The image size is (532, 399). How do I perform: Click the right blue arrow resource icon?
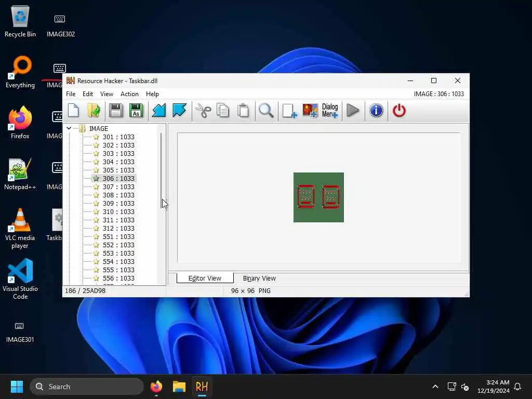click(179, 111)
